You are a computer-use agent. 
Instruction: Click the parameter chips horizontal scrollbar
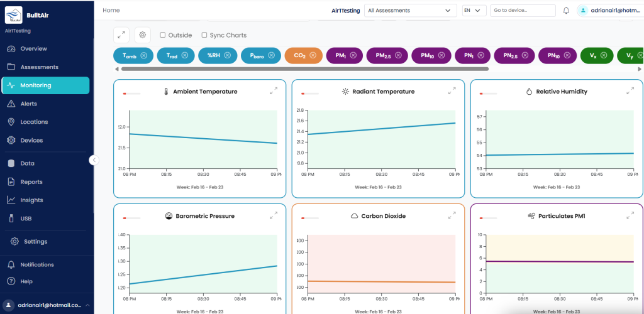[x=305, y=69]
